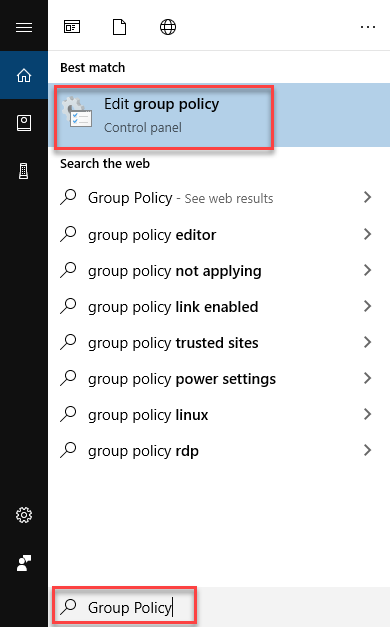Click the 'Best match' heading text

pyautogui.click(x=92, y=68)
